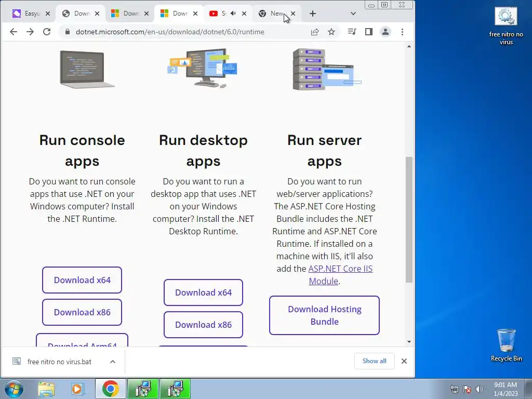532x399 pixels.
Task: Reload the dotnet download page
Action: coord(47,32)
